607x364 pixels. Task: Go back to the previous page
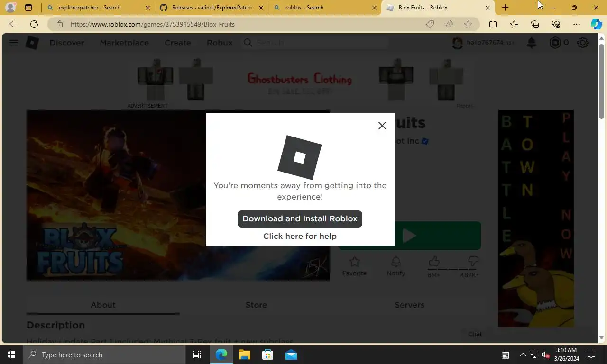(13, 24)
